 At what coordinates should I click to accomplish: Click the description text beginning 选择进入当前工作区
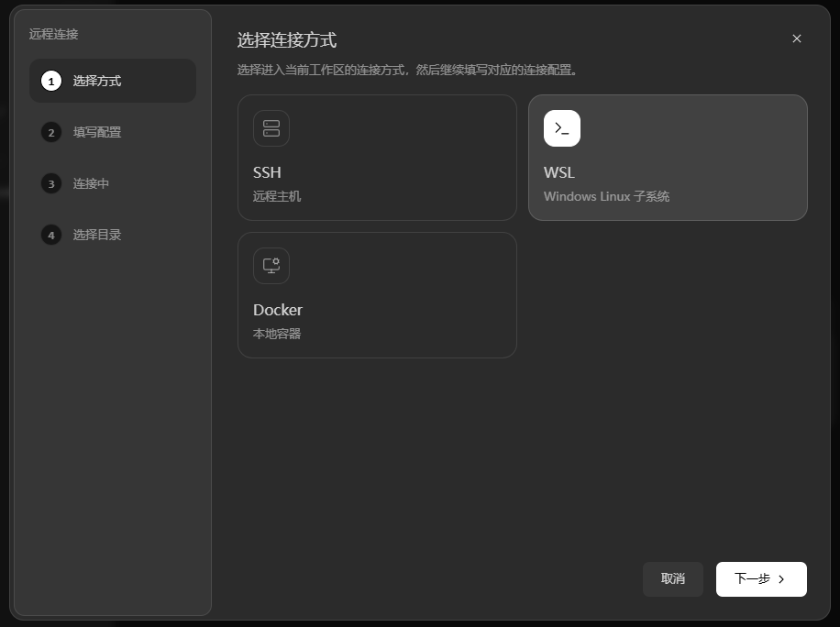point(407,71)
